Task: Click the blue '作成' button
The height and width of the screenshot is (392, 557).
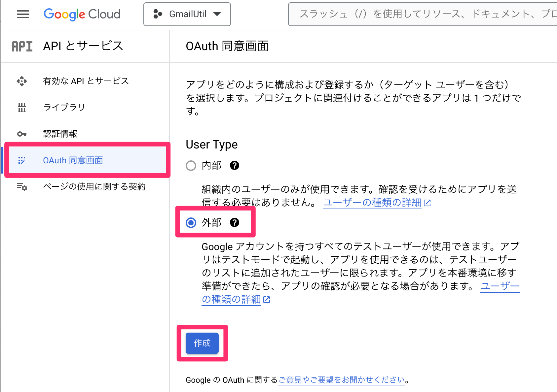Action: 202,343
